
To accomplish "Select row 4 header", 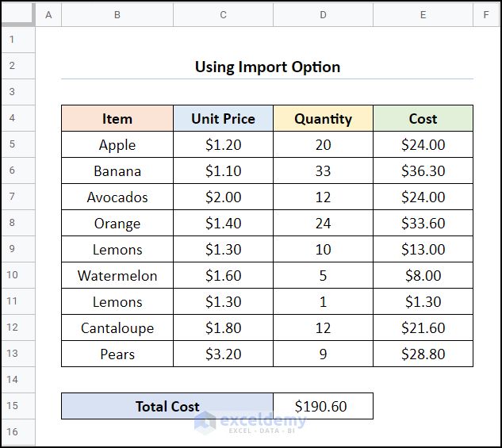I will [x=13, y=119].
